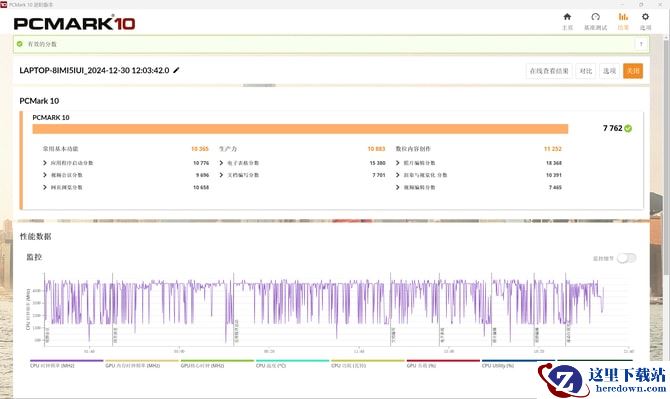
Task: Open the options gear icon
Action: click(x=645, y=17)
